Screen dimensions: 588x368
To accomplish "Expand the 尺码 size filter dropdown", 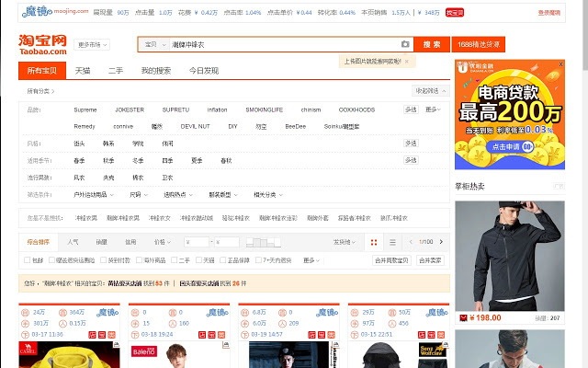I will tap(139, 194).
